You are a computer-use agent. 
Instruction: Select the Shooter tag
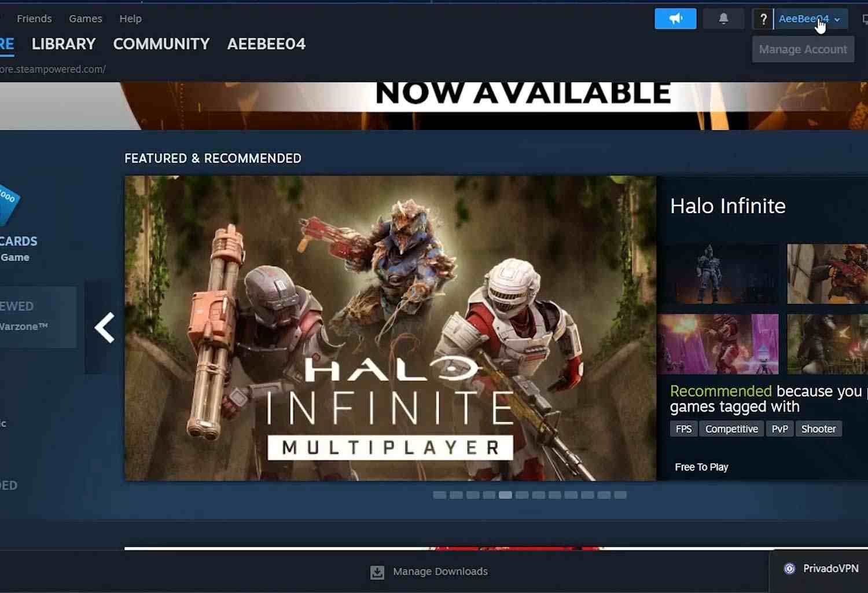818,429
